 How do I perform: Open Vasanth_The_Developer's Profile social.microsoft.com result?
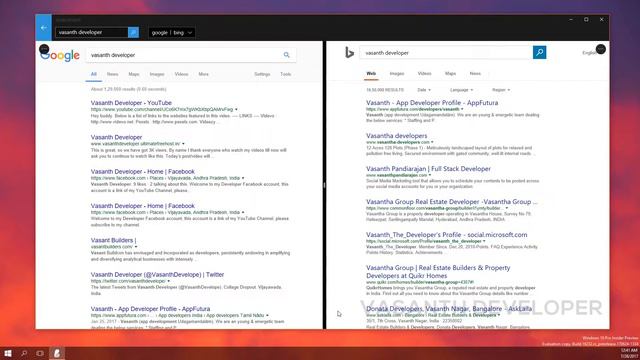coord(447,235)
